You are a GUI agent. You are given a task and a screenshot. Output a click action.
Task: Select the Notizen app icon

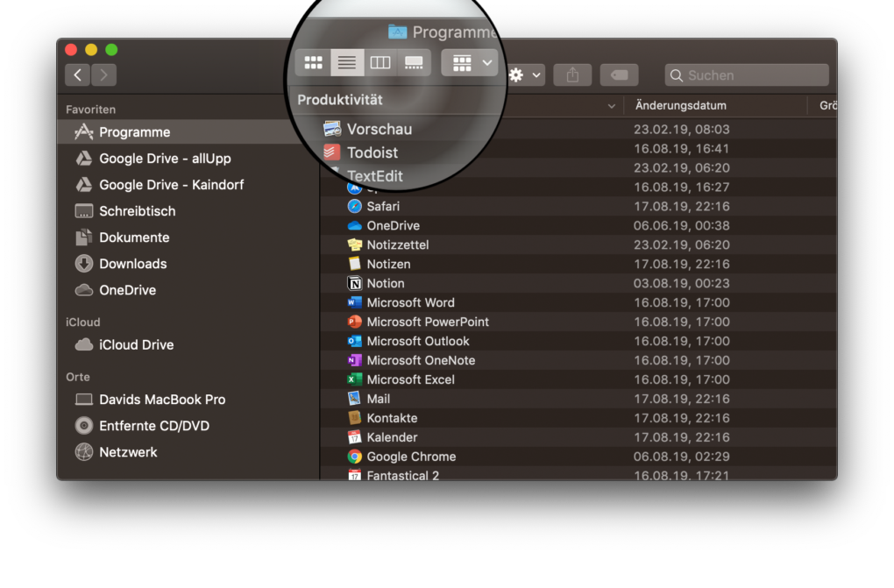tap(355, 264)
